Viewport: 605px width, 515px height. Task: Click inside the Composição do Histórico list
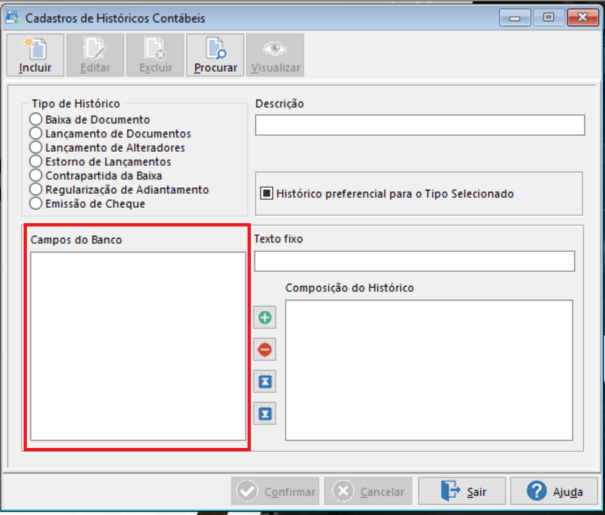click(x=429, y=370)
